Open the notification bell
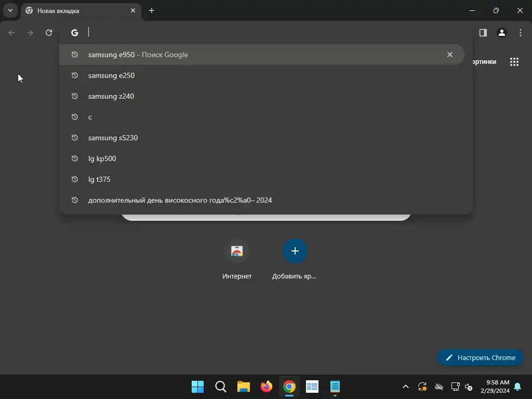Screen dimensions: 532x399 [x=518, y=387]
